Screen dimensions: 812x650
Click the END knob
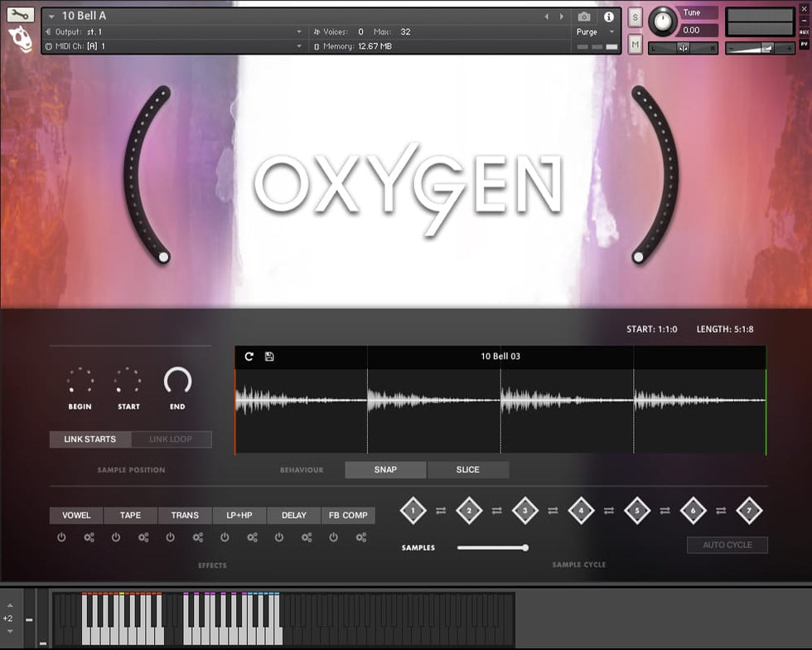pos(177,381)
